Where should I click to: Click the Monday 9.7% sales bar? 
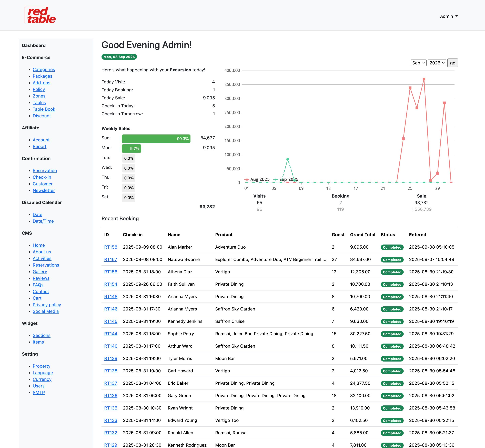coord(131,148)
